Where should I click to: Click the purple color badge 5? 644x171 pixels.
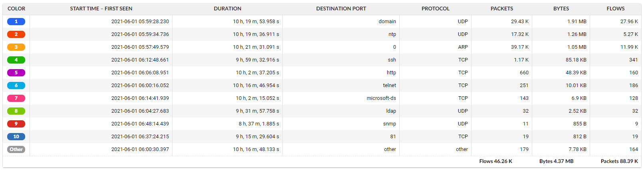[16, 73]
